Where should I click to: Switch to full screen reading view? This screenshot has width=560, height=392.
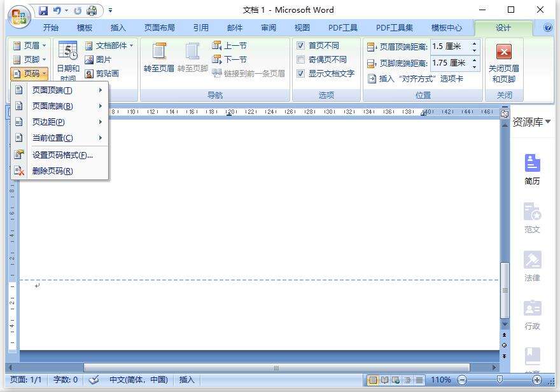tap(384, 380)
